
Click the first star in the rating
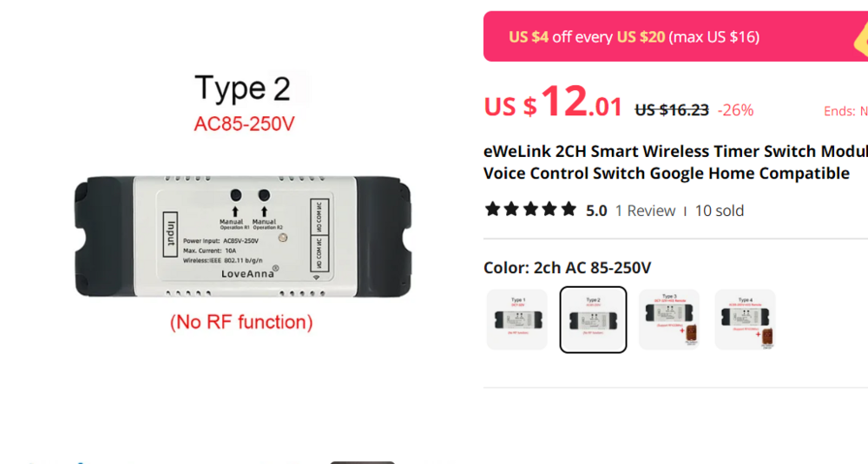coord(493,209)
